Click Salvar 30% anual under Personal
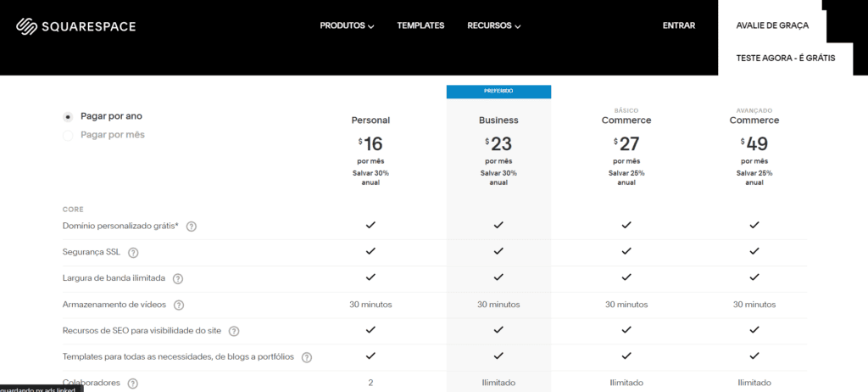868x392 pixels. (370, 177)
